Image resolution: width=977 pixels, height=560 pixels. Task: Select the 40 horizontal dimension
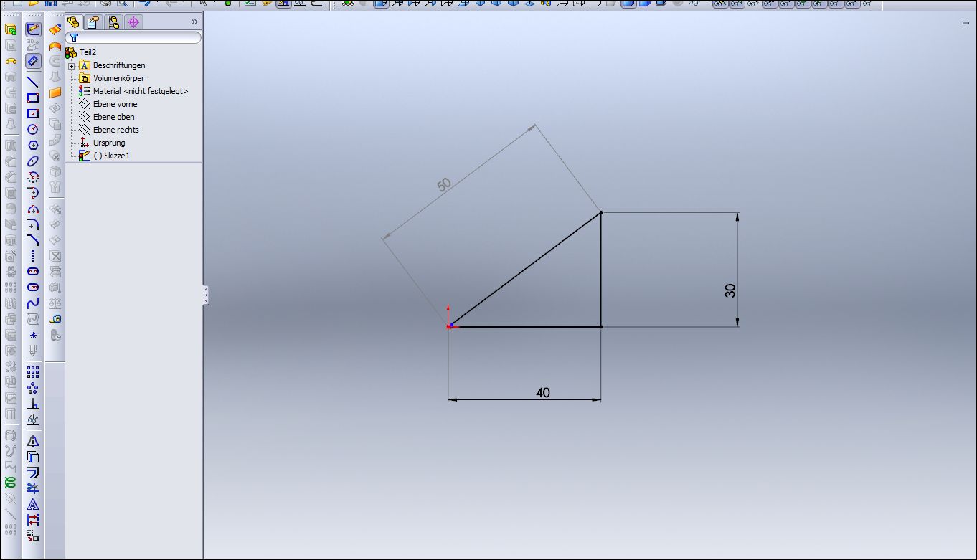pos(543,392)
